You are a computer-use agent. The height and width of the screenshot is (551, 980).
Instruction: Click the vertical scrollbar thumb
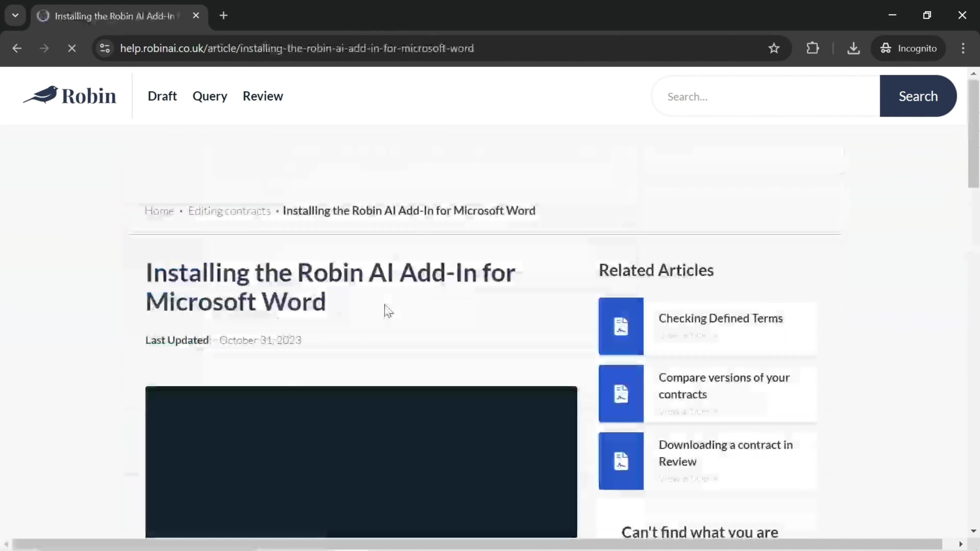click(973, 134)
